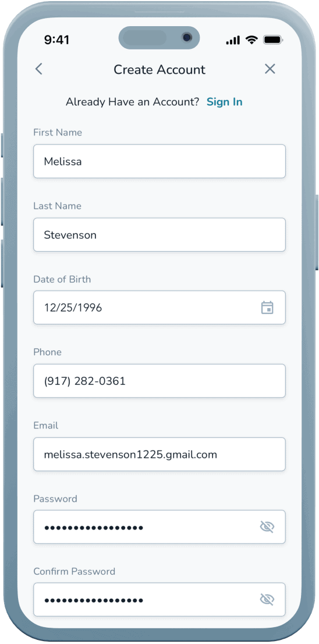The width and height of the screenshot is (319, 644).
Task: Focus the Date of Birth 12/25/1996 field
Action: pyautogui.click(x=159, y=307)
